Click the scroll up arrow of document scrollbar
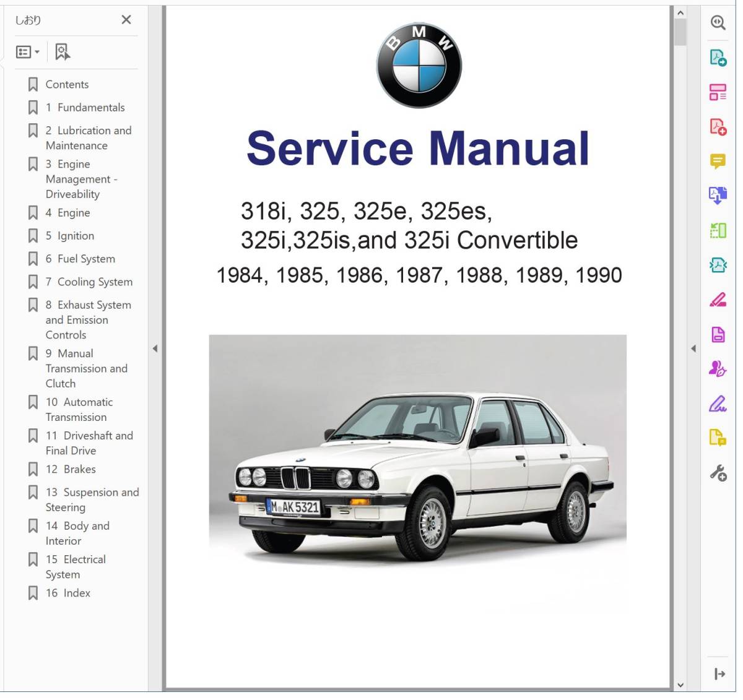This screenshot has width=743, height=700. point(680,12)
